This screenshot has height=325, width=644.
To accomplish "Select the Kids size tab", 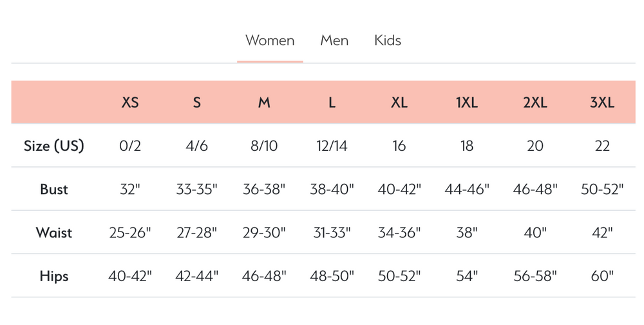I will tap(388, 41).
